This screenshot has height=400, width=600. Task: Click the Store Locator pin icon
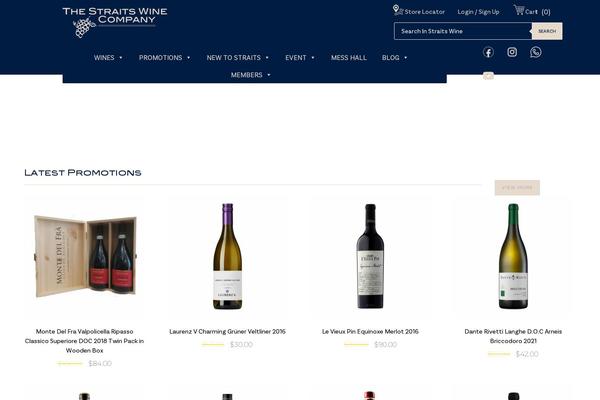tap(396, 10)
